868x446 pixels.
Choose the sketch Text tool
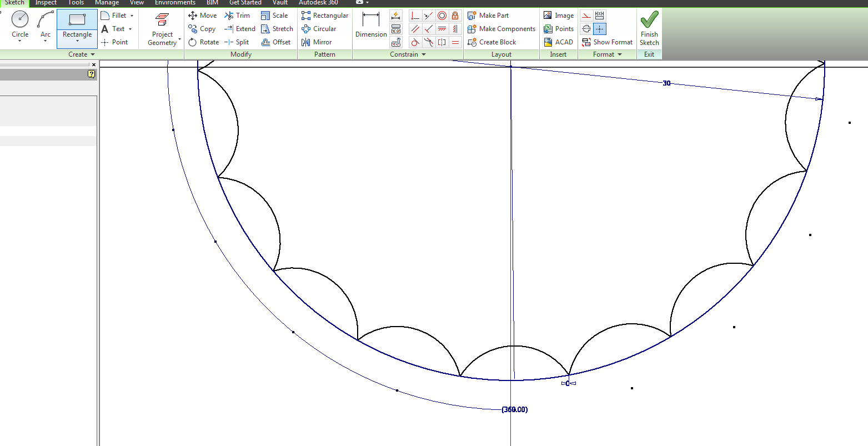(x=113, y=29)
